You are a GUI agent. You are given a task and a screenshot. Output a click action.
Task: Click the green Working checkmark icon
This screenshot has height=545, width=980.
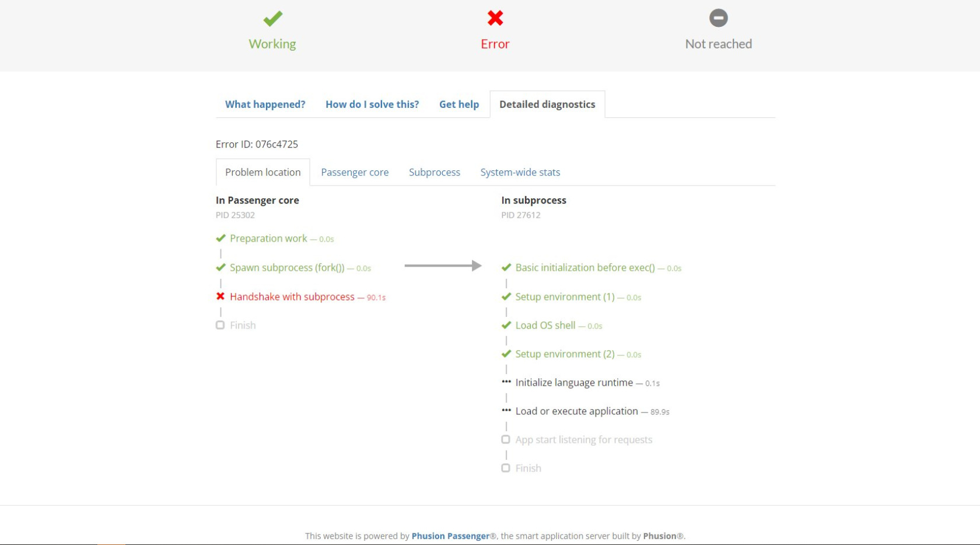tap(272, 19)
